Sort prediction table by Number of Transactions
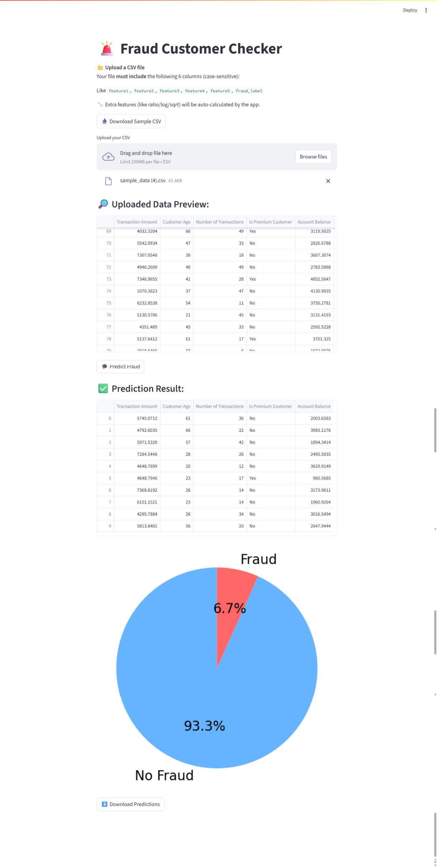Image resolution: width=437 pixels, height=868 pixels. click(220, 406)
